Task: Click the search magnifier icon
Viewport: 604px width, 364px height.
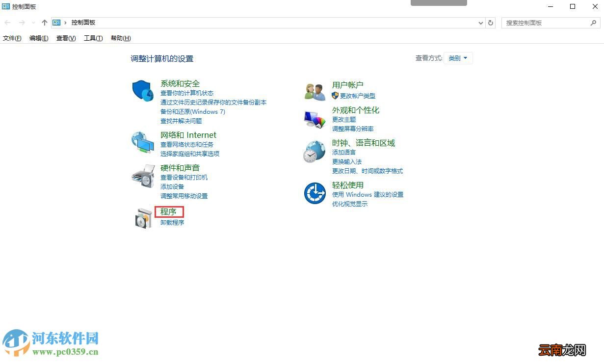Action: click(x=593, y=23)
